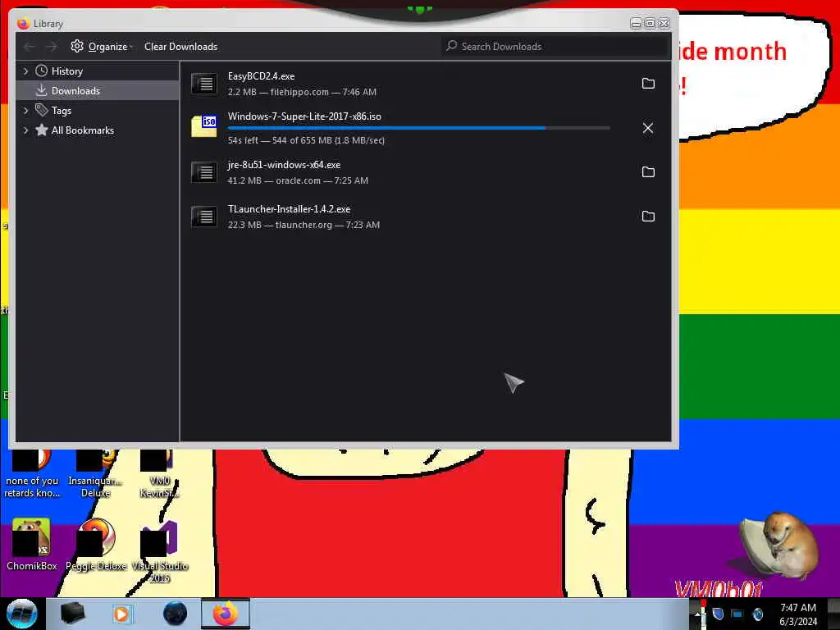
Task: Go back with the left arrow
Action: (x=29, y=47)
